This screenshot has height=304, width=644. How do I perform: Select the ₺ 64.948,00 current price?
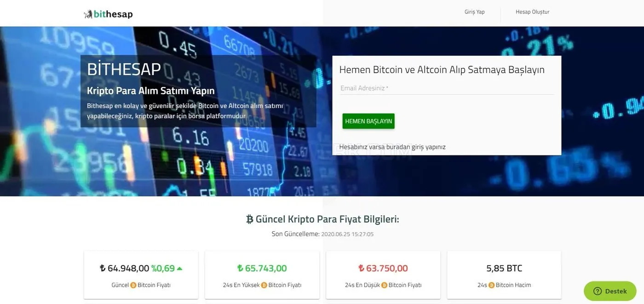pos(124,268)
